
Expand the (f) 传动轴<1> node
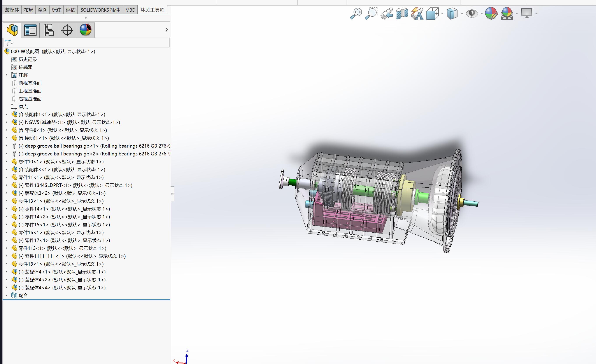tap(6, 138)
